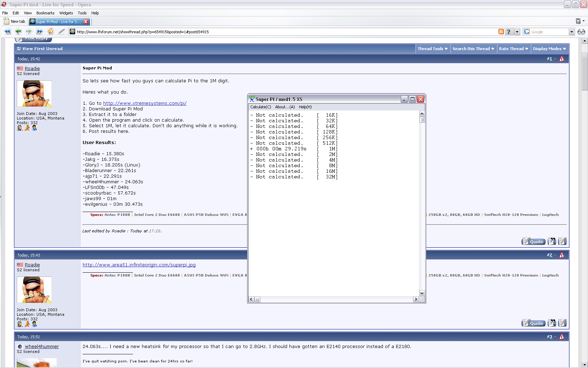Report post #3 with the warning icon
588x368 pixels.
pyautogui.click(x=562, y=337)
